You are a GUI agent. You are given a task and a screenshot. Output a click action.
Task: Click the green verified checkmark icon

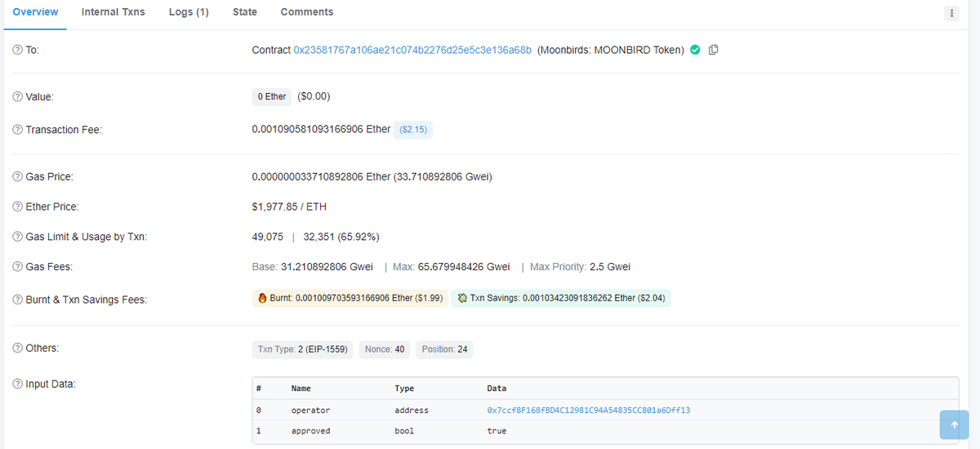pyautogui.click(x=695, y=50)
